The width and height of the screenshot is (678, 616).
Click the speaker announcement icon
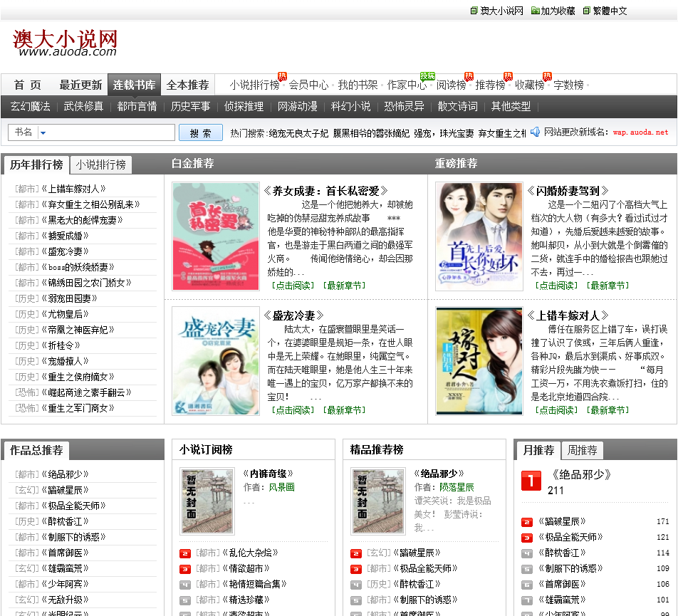(x=535, y=132)
